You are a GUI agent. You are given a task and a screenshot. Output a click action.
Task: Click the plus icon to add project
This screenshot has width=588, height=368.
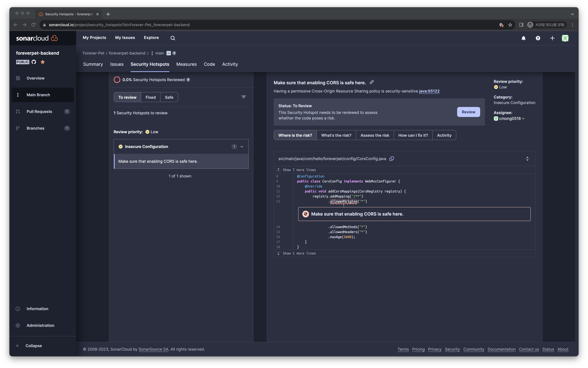(552, 38)
